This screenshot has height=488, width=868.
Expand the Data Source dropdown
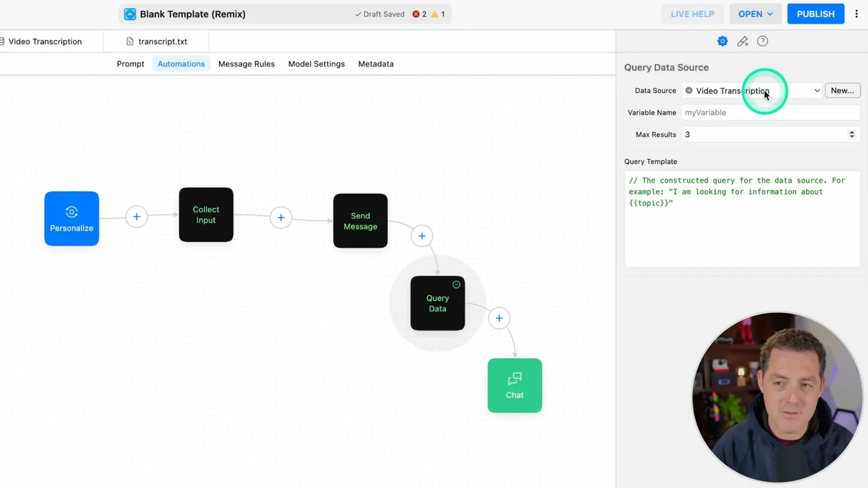[752, 91]
